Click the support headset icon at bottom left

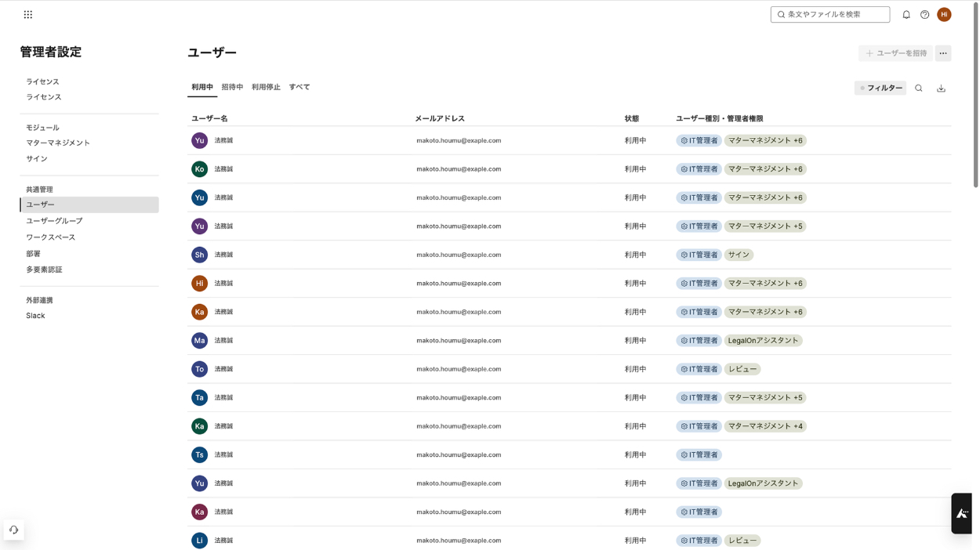click(x=14, y=530)
